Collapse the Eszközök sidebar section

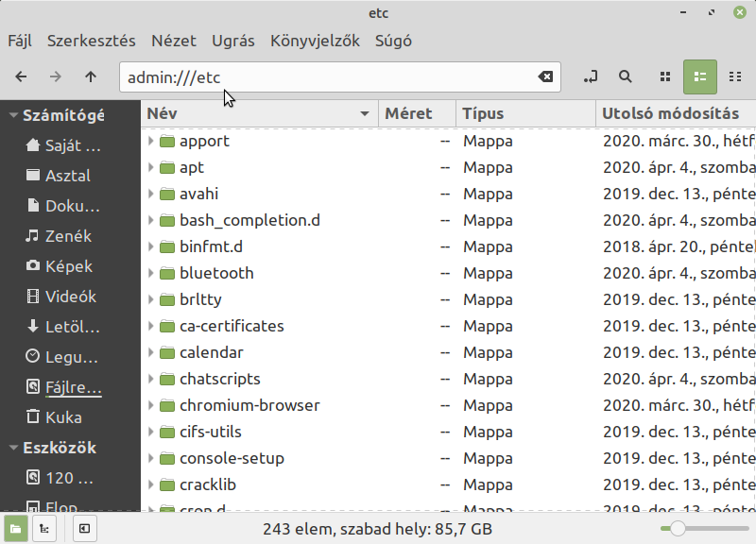[x=13, y=448]
